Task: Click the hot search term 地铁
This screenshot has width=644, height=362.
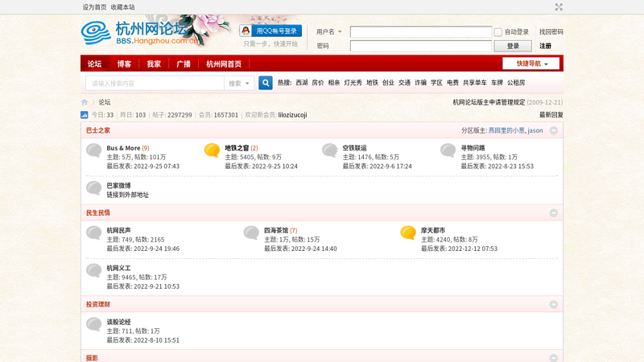Action: pyautogui.click(x=372, y=83)
